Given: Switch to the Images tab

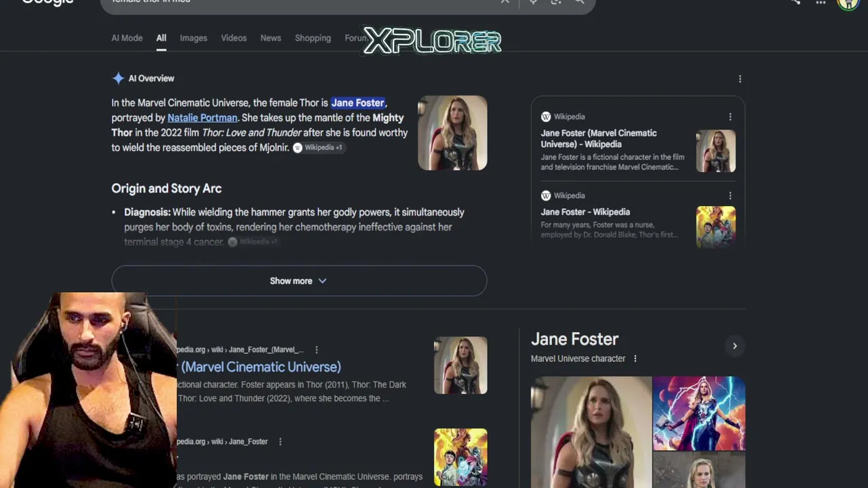Looking at the screenshot, I should (x=193, y=38).
